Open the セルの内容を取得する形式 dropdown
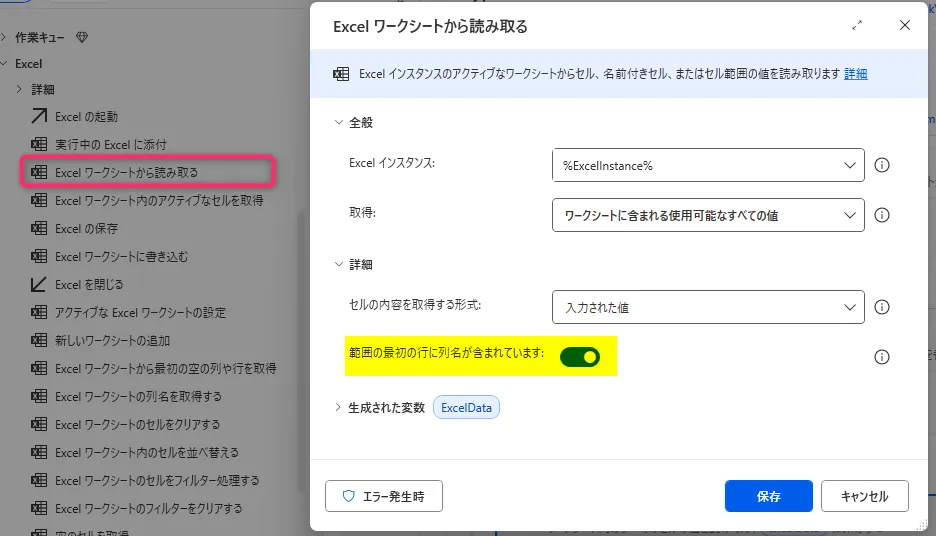The width and height of the screenshot is (936, 536). tap(707, 307)
